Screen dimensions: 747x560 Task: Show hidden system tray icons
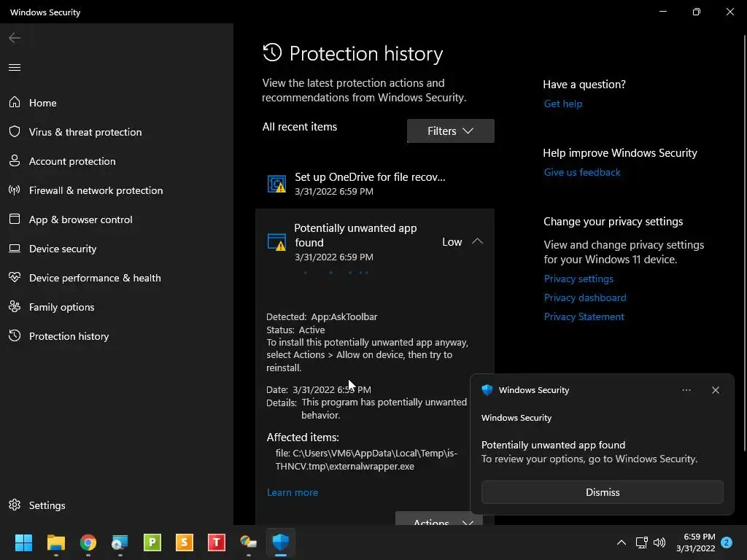(622, 542)
